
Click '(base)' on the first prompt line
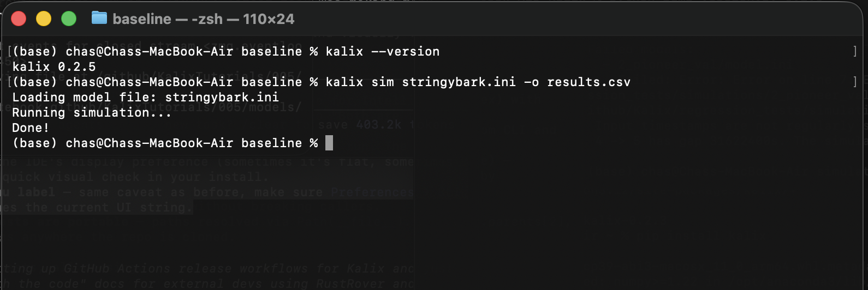coord(35,51)
